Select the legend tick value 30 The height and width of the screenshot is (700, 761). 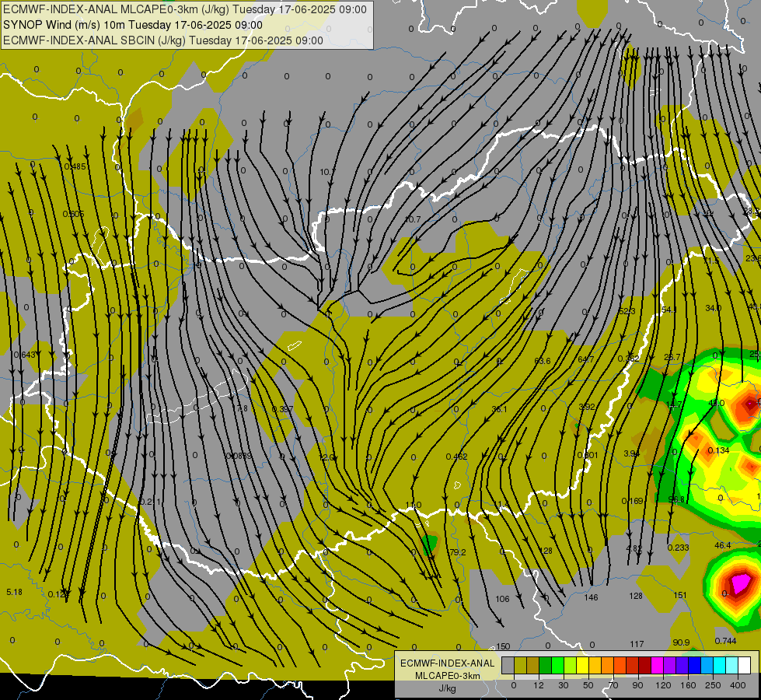click(x=564, y=685)
